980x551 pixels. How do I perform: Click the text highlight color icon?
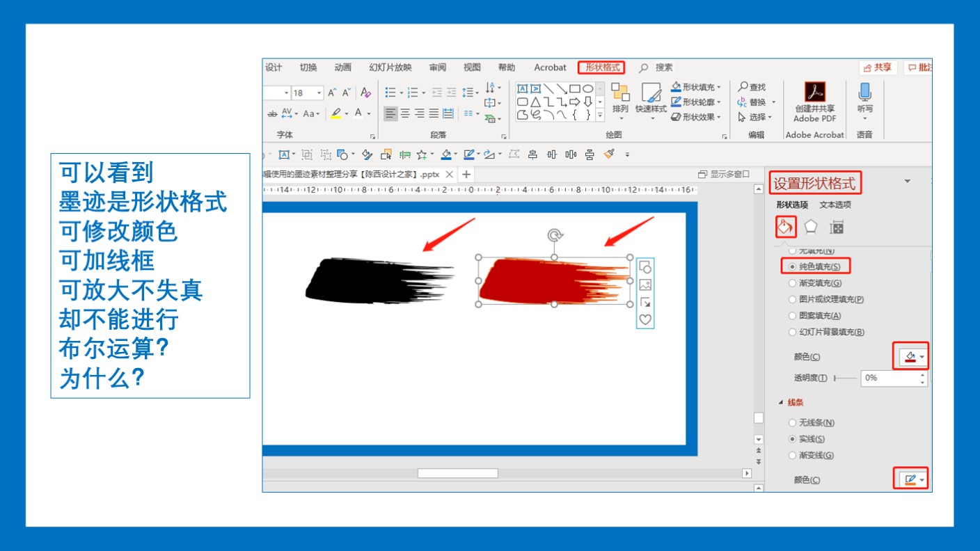(336, 113)
